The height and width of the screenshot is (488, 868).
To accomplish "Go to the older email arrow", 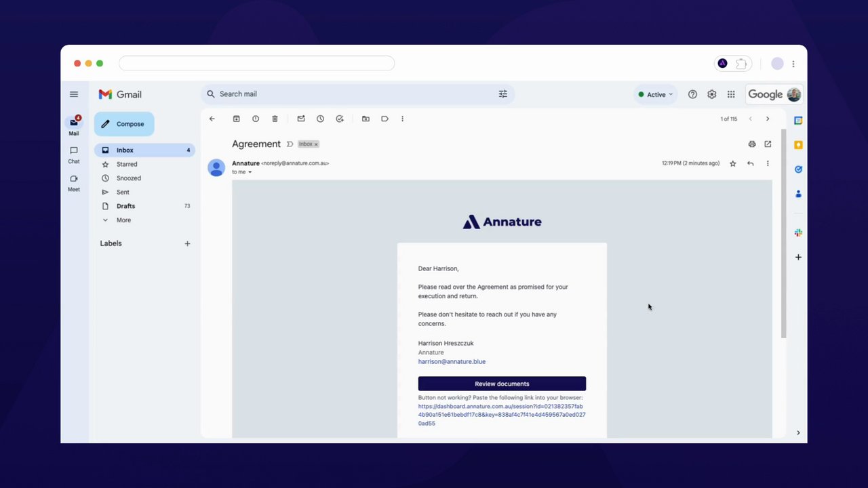I will 768,119.
